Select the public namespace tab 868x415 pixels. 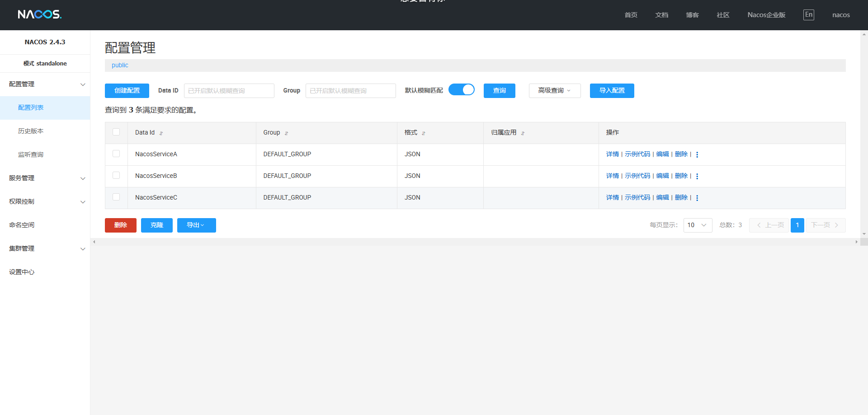pos(120,65)
